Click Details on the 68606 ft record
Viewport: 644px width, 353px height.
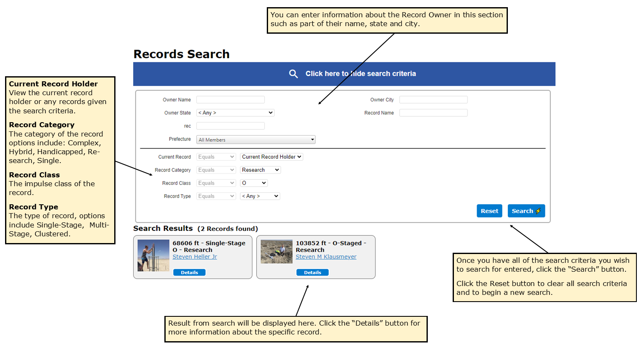tap(189, 272)
